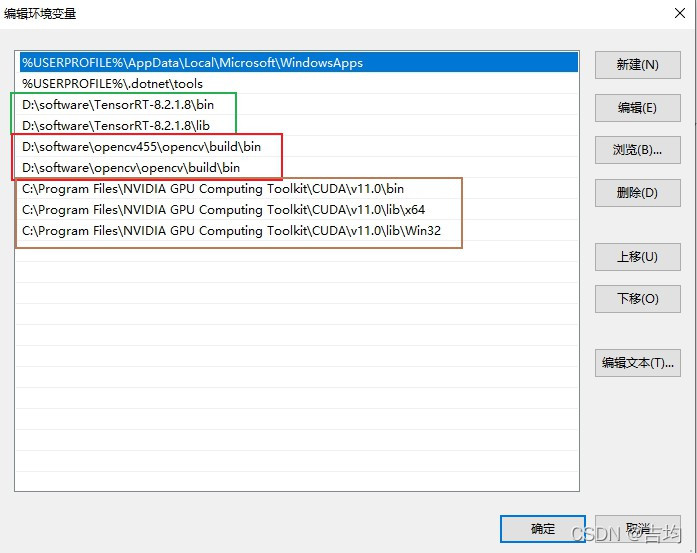Select the %USERPROFILE%\.dotnet\tools entry

click(x=298, y=83)
